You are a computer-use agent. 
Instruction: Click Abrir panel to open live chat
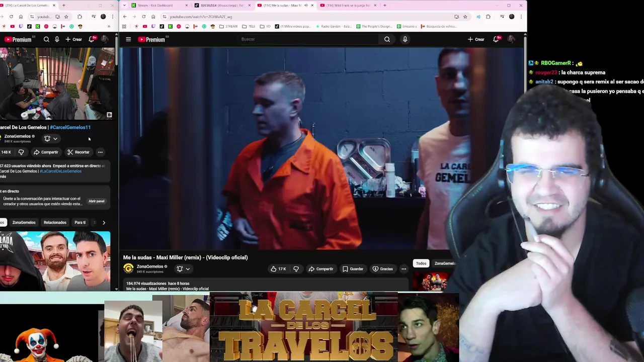[x=97, y=201]
